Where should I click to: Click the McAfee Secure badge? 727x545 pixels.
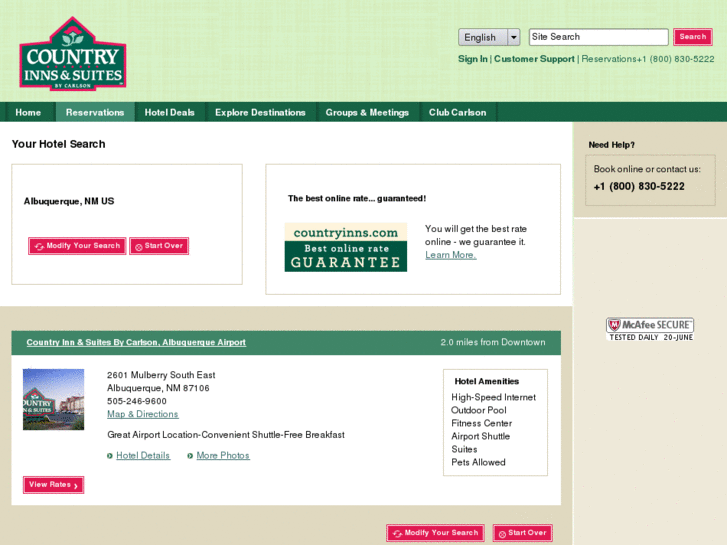[650, 329]
